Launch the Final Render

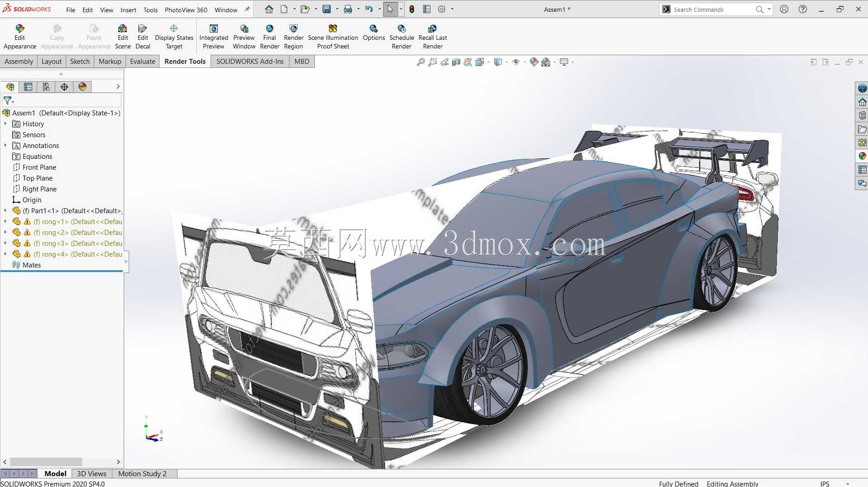pos(270,37)
